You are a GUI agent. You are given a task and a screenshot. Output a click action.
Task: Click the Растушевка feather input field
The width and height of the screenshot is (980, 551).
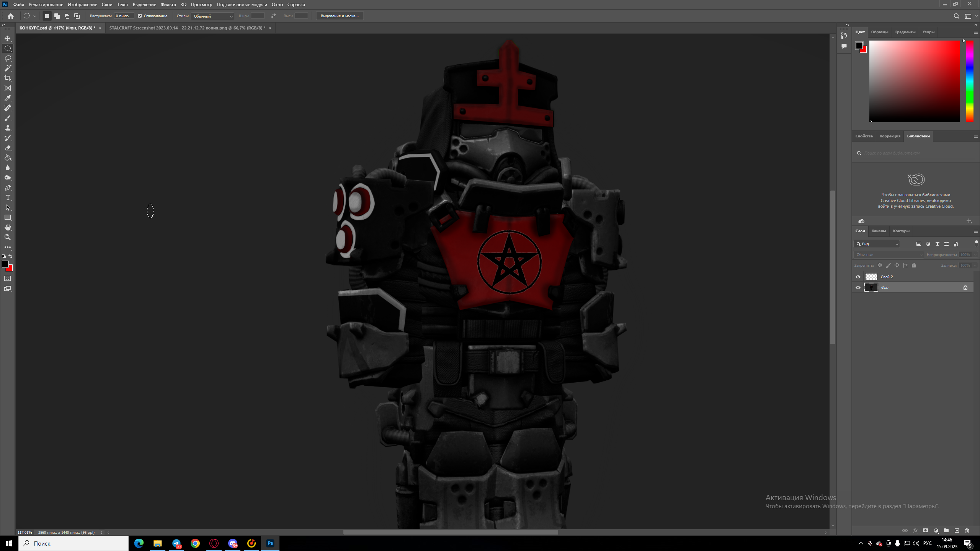pyautogui.click(x=124, y=16)
